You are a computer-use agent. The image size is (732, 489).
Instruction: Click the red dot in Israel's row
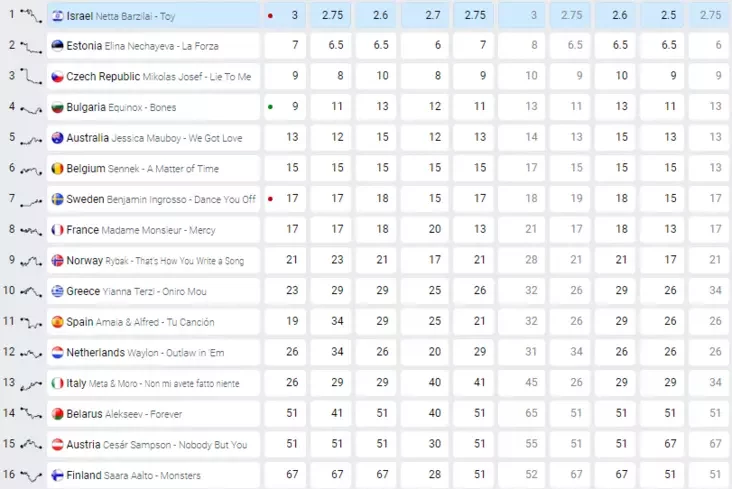pyautogui.click(x=270, y=16)
